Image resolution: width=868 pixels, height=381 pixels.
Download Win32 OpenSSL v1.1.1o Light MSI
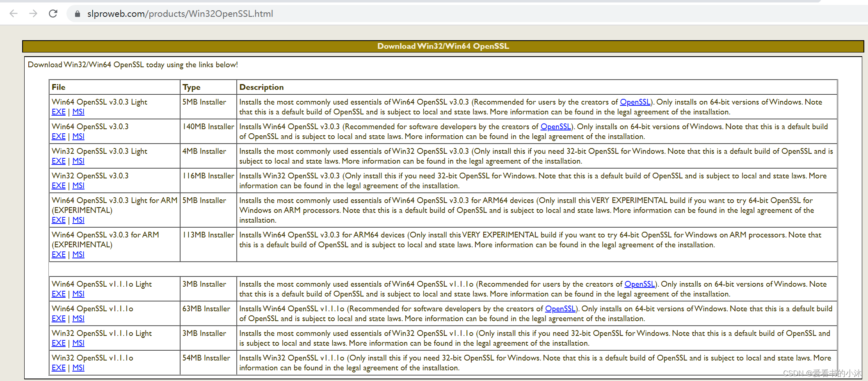point(78,343)
